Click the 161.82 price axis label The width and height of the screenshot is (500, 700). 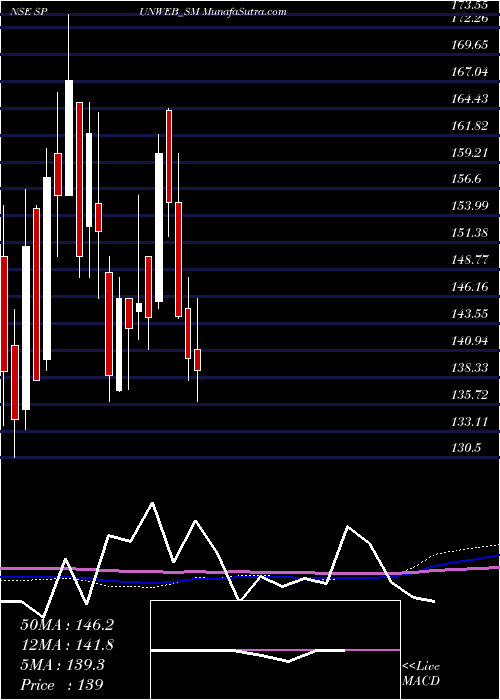click(x=470, y=126)
